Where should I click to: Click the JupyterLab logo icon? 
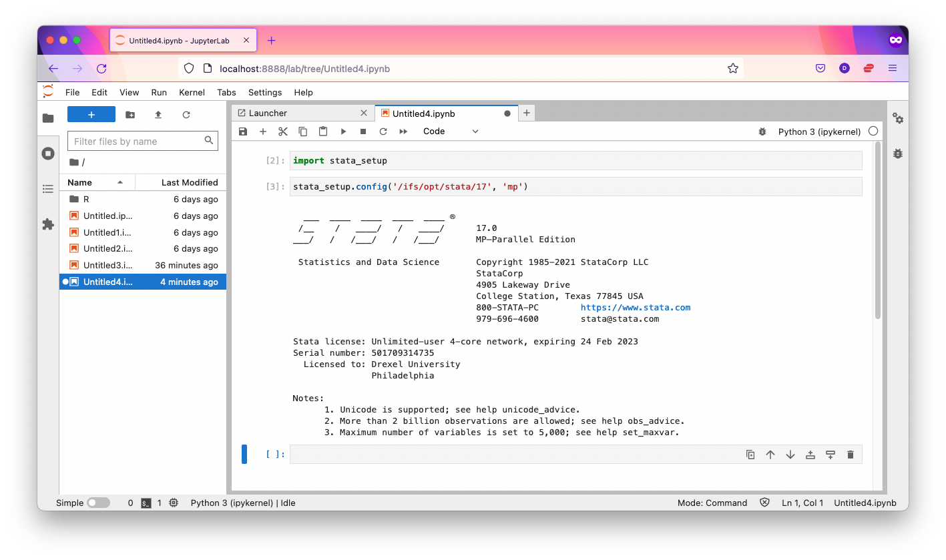coord(48,91)
